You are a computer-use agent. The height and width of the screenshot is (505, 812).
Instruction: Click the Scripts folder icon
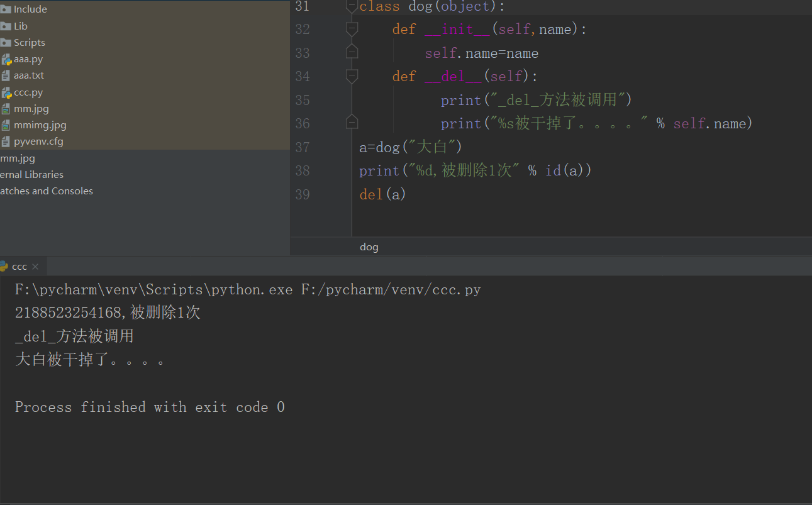(6, 43)
